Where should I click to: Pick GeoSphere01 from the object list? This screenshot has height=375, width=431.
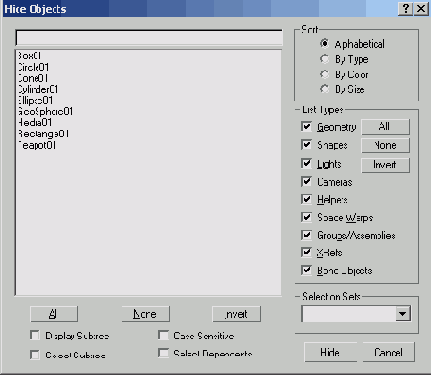[x=45, y=111]
